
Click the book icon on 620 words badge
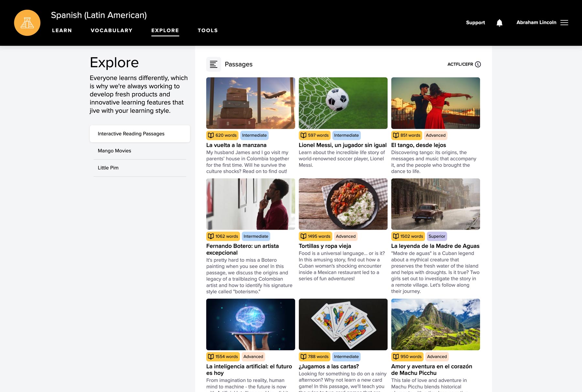coord(211,135)
